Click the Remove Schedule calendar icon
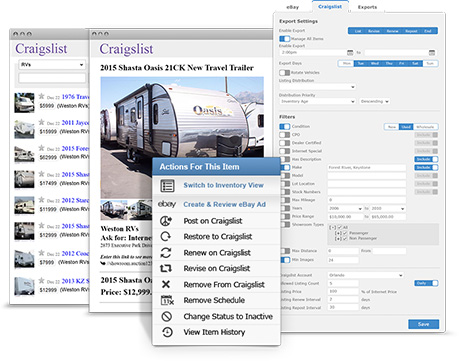 point(167,300)
